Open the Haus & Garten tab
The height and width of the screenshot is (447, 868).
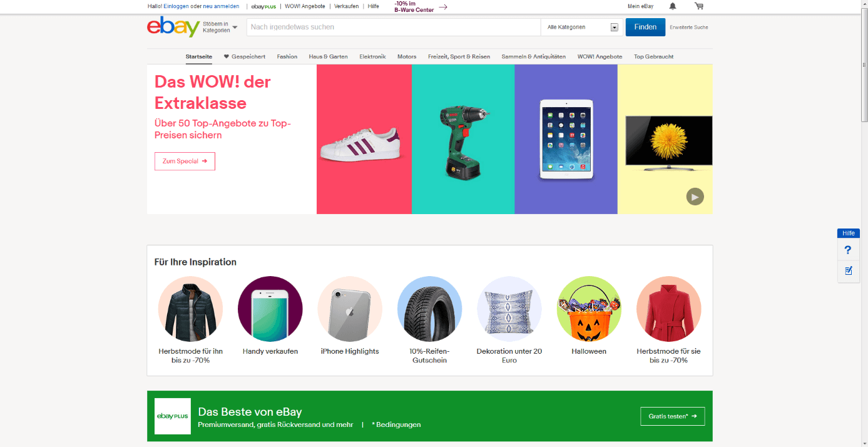point(328,56)
